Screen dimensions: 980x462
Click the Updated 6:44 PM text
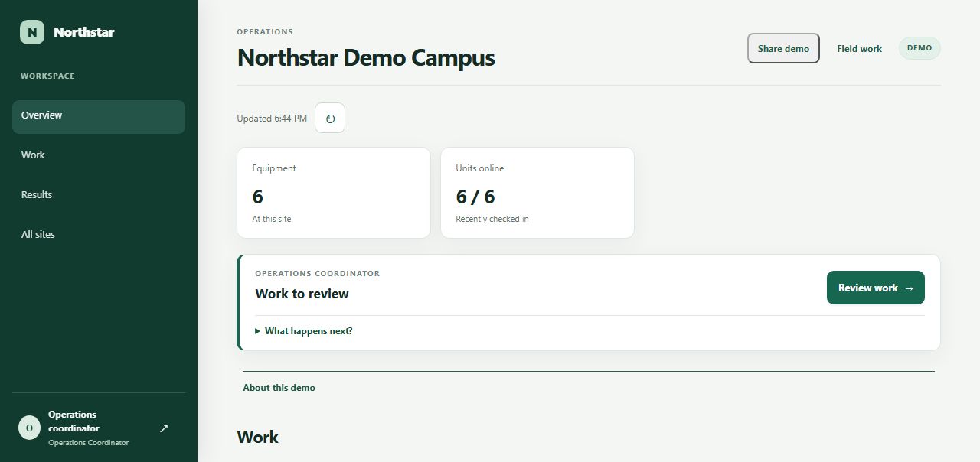272,119
